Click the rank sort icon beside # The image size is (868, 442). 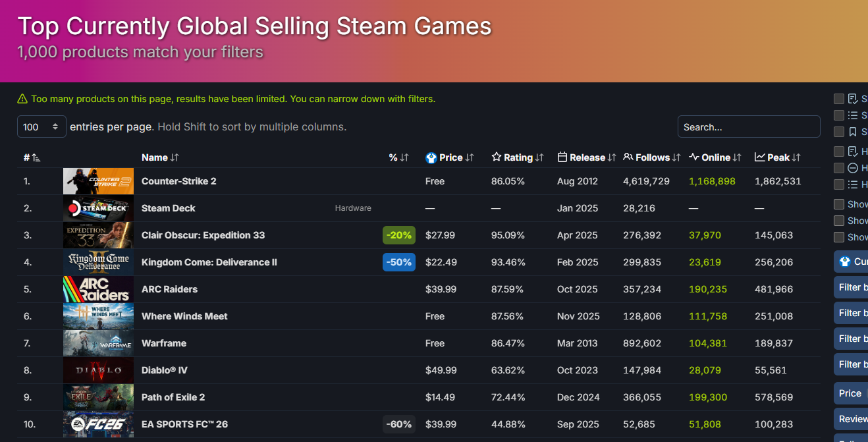click(x=36, y=158)
